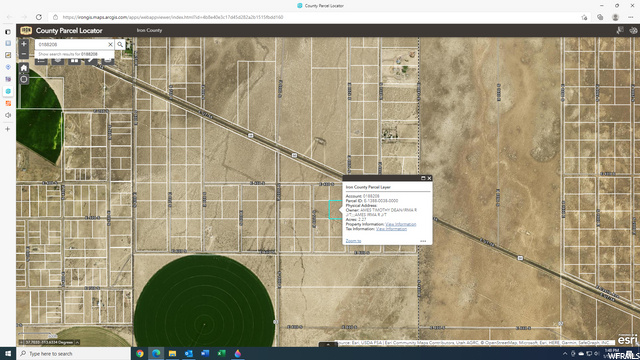Select the third vertical tab in sidebar
The height and width of the screenshot is (360, 640).
pyautogui.click(x=8, y=55)
